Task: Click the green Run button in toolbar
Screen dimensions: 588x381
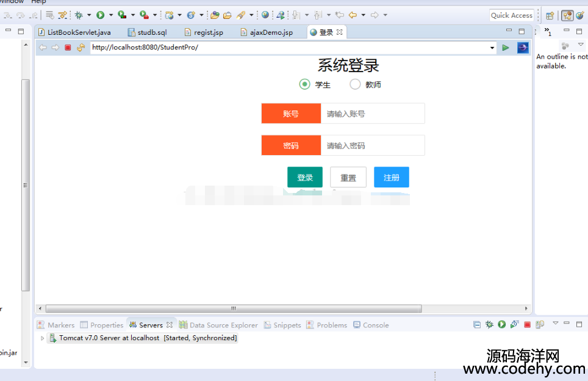Action: (x=100, y=15)
